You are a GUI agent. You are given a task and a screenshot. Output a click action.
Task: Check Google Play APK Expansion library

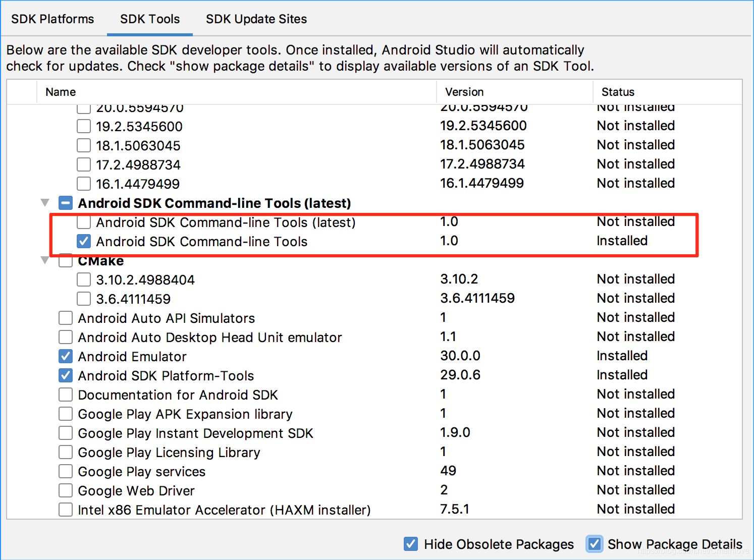click(66, 414)
